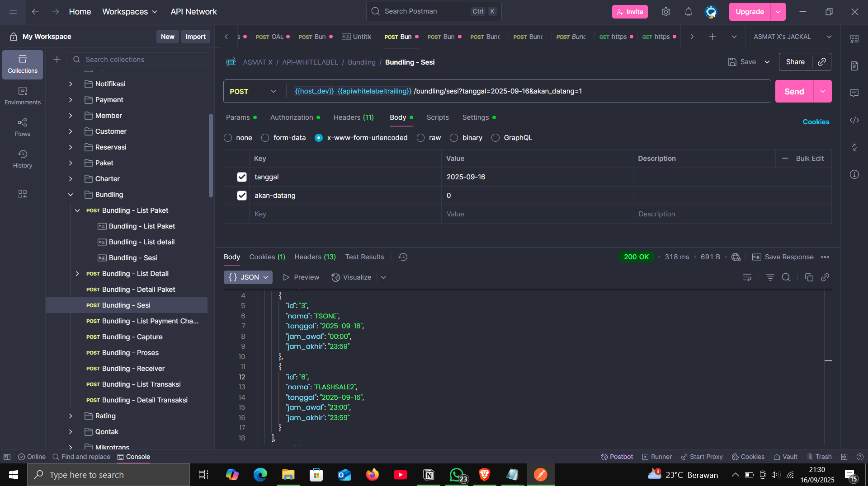Open the response Cookies (1) tab

click(267, 257)
